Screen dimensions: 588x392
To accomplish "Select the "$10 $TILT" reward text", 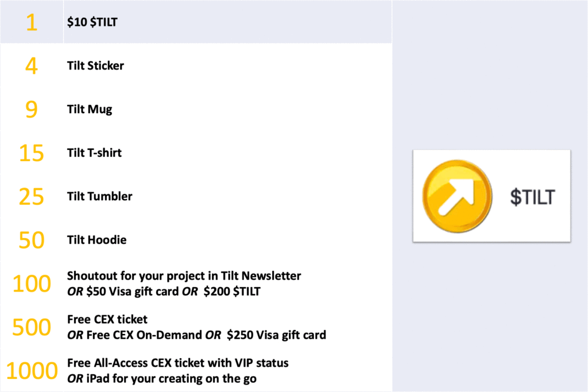I will [x=92, y=24].
